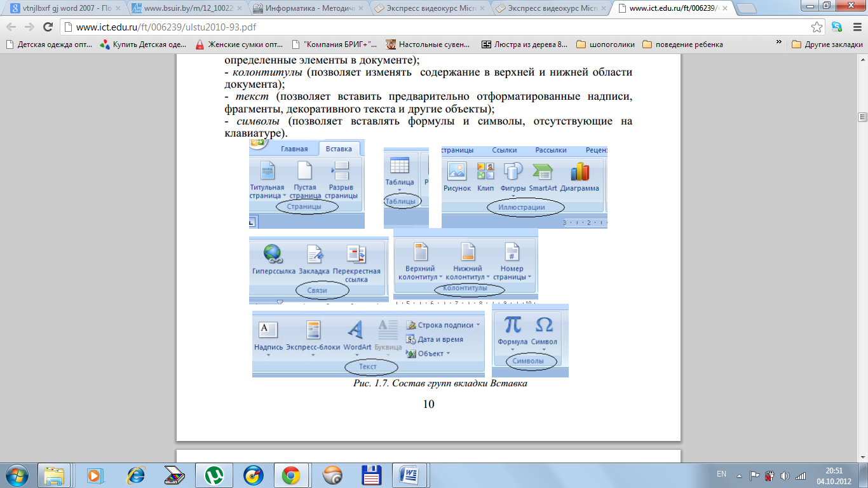Image resolution: width=868 pixels, height=488 pixels.
Task: Expand the 'поведение ребенка' bookmarks folder
Action: point(683,44)
